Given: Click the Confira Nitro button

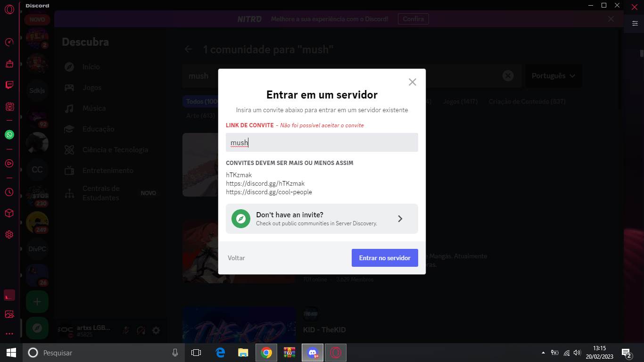Looking at the screenshot, I should pos(413,19).
